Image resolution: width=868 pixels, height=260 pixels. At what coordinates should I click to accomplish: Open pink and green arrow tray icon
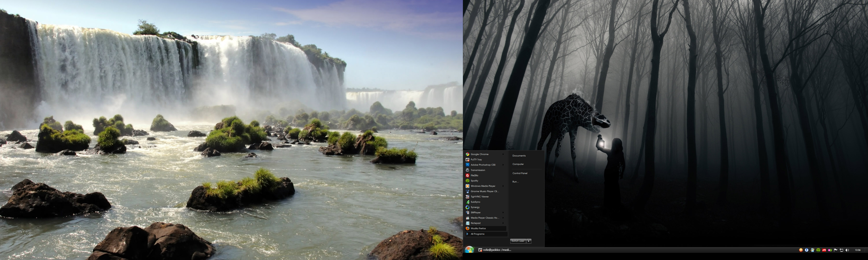[830, 250]
